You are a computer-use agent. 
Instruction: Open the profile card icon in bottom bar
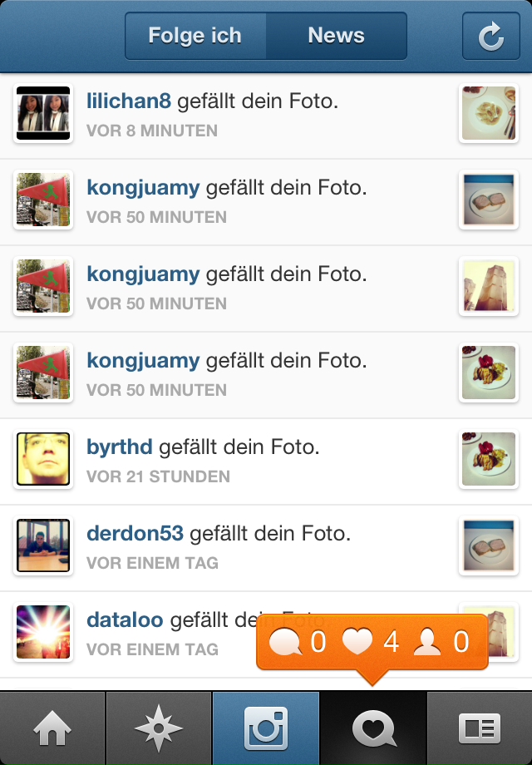480,728
